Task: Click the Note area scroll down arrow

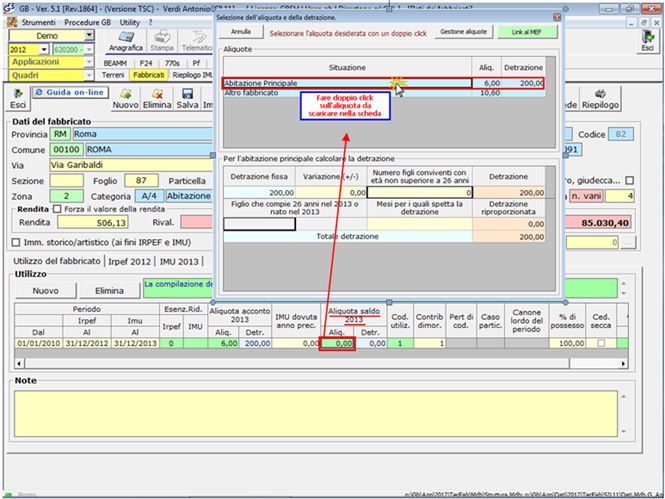Action: pyautogui.click(x=623, y=432)
